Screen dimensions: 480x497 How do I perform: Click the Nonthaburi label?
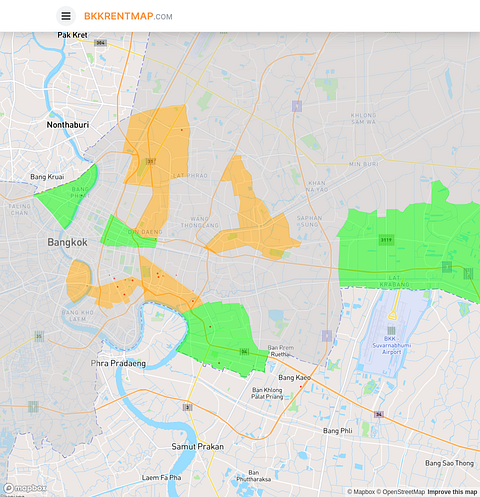(68, 125)
